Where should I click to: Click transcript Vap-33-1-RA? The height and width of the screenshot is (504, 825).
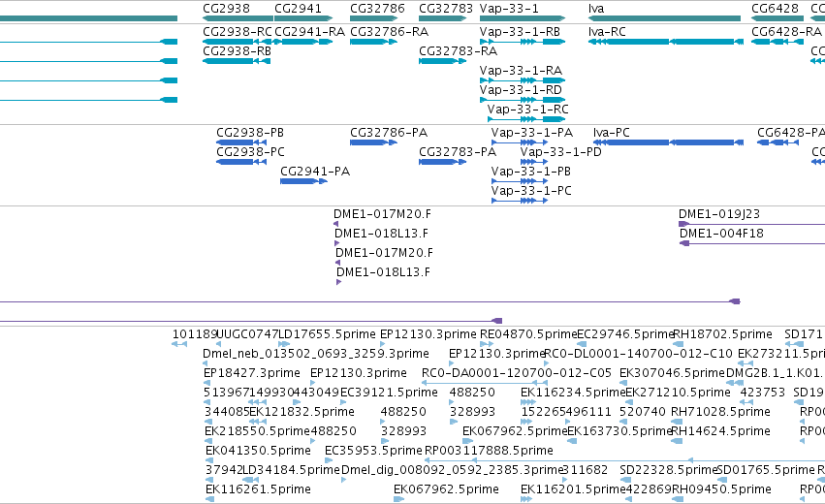click(x=521, y=71)
